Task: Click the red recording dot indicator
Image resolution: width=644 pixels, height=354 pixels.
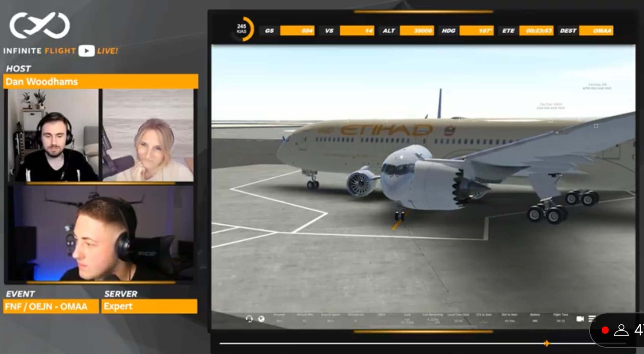Action: pyautogui.click(x=605, y=330)
